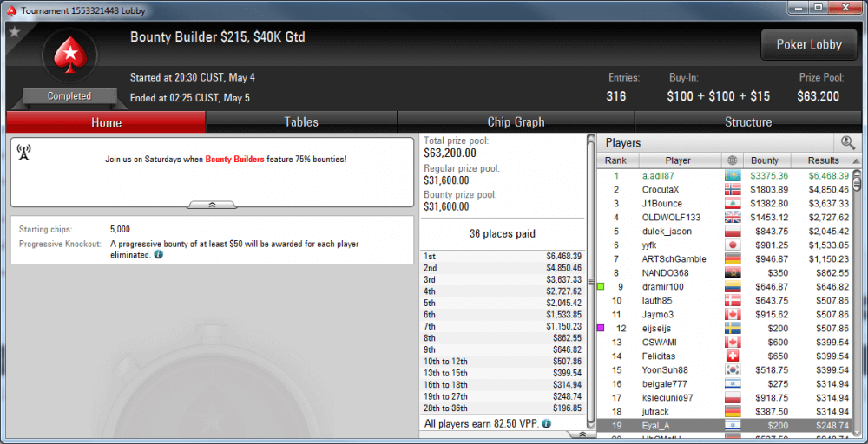This screenshot has width=868, height=444.
Task: Click the Poker Lobby button
Action: (809, 45)
